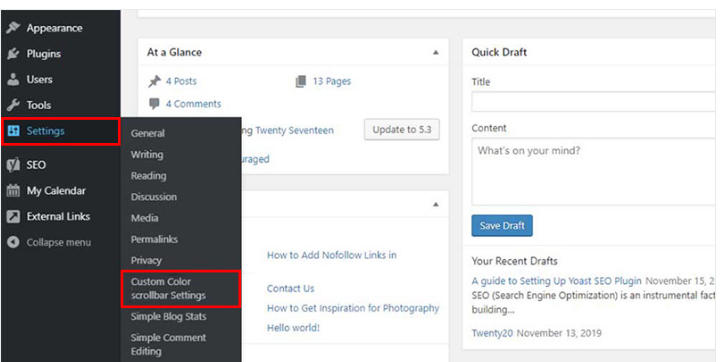
Task: Open the Yoast SEO Plugin guide draft
Action: point(557,281)
